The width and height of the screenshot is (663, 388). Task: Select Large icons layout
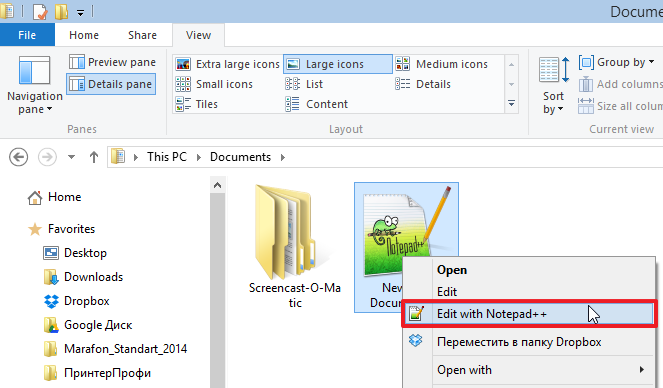[x=337, y=64]
